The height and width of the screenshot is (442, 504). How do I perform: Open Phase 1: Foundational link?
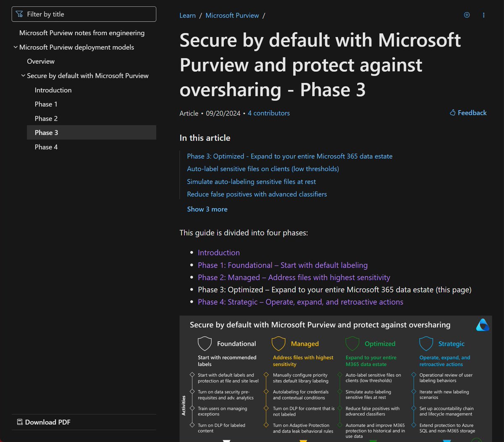coord(283,265)
